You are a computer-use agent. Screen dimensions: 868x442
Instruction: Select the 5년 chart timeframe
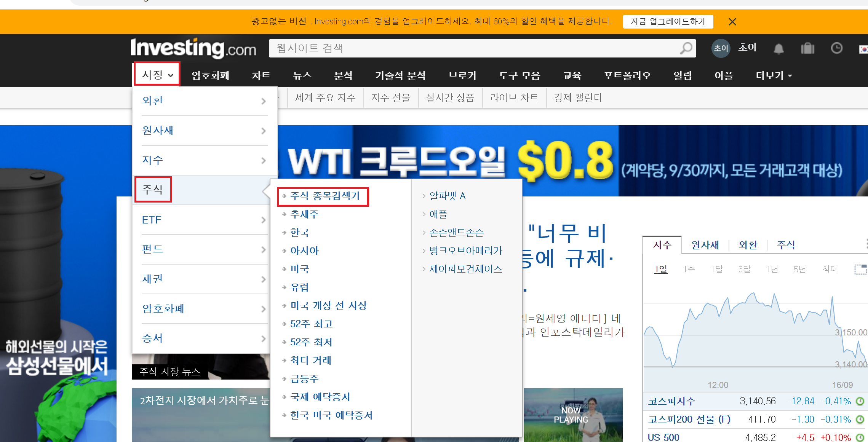point(799,269)
